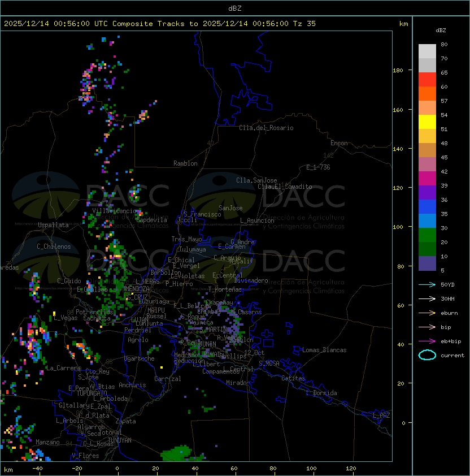The image size is (470, 476).
Task: Click the '50YD' legend label
Action: (x=447, y=284)
